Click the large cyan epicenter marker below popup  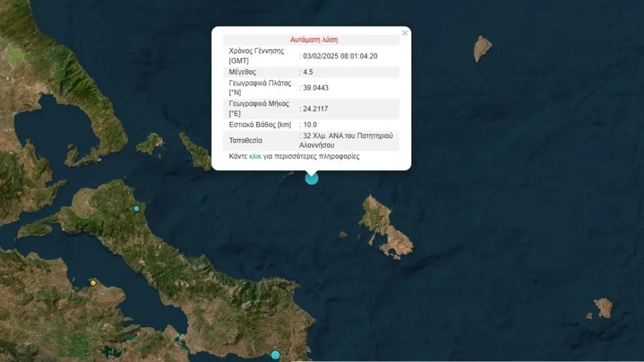311,178
